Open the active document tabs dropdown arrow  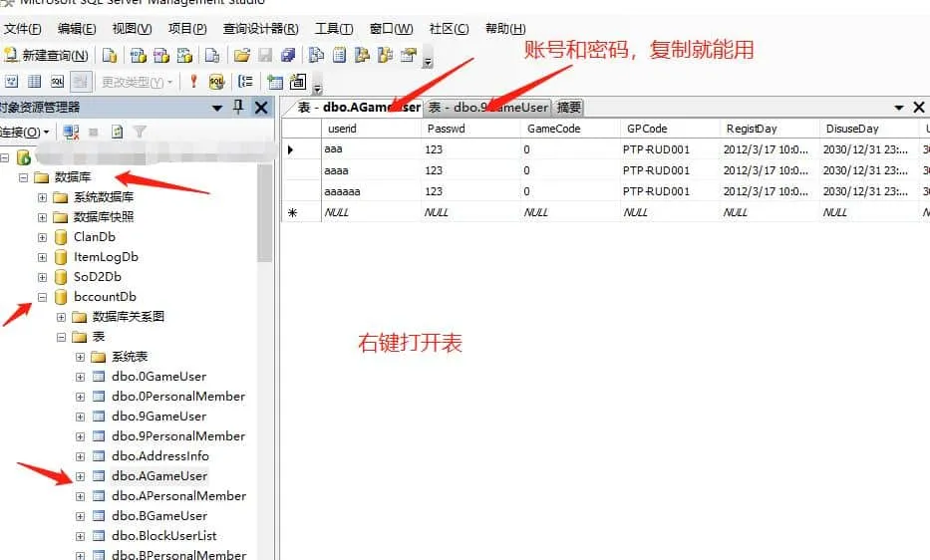tap(899, 108)
